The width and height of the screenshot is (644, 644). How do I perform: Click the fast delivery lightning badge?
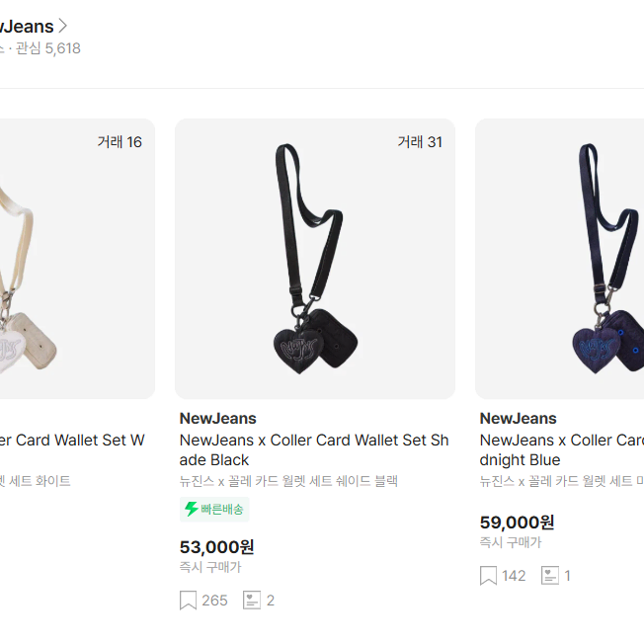point(214,510)
